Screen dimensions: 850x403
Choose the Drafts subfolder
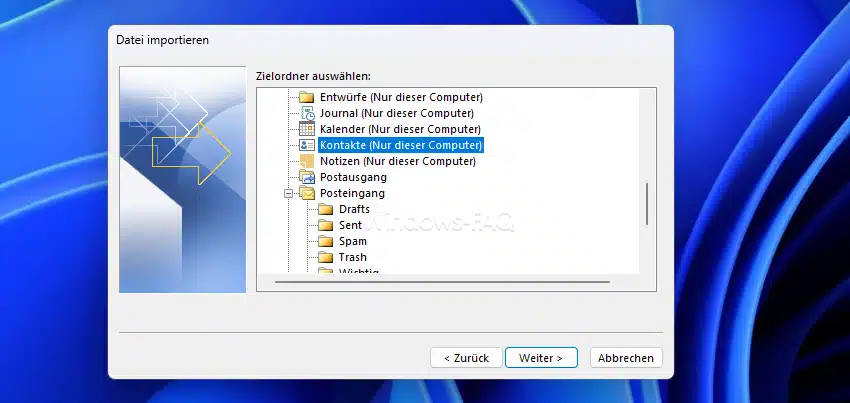coord(355,209)
